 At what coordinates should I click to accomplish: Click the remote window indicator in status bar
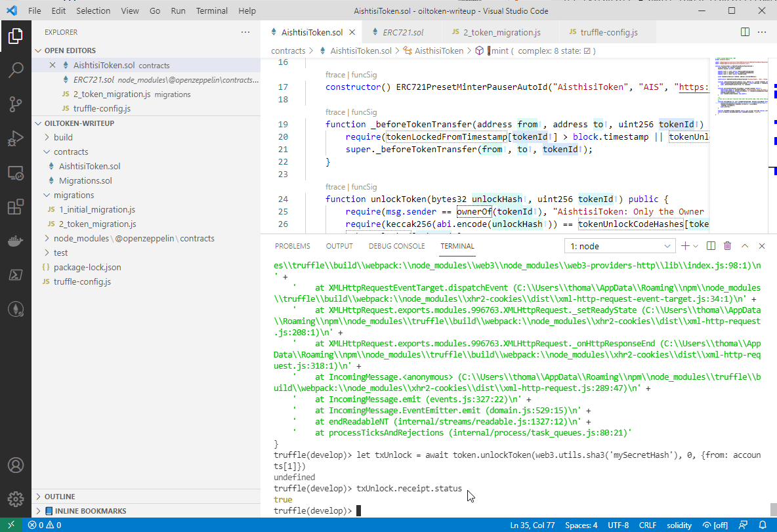click(11, 525)
